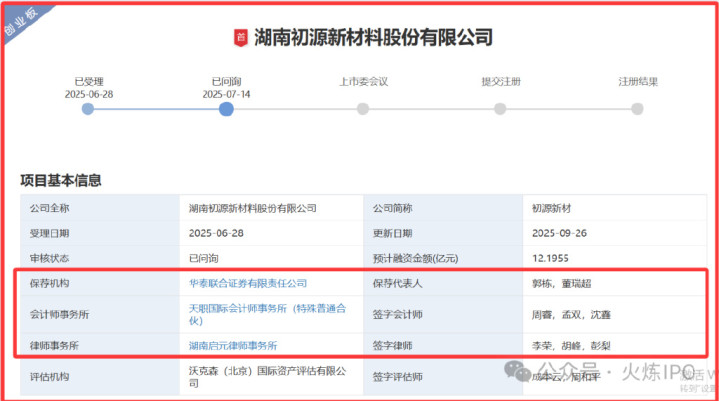Screen dimensions: 719x401
Task: Click the 周睿, 孟双, 沈鑫 value cell
Action: pyautogui.click(x=614, y=314)
